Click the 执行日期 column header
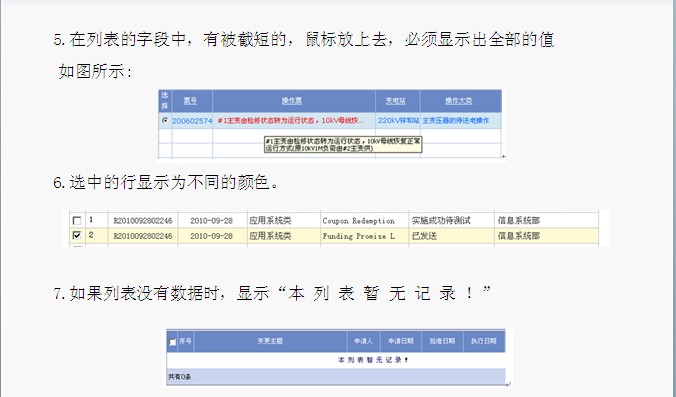 483,341
